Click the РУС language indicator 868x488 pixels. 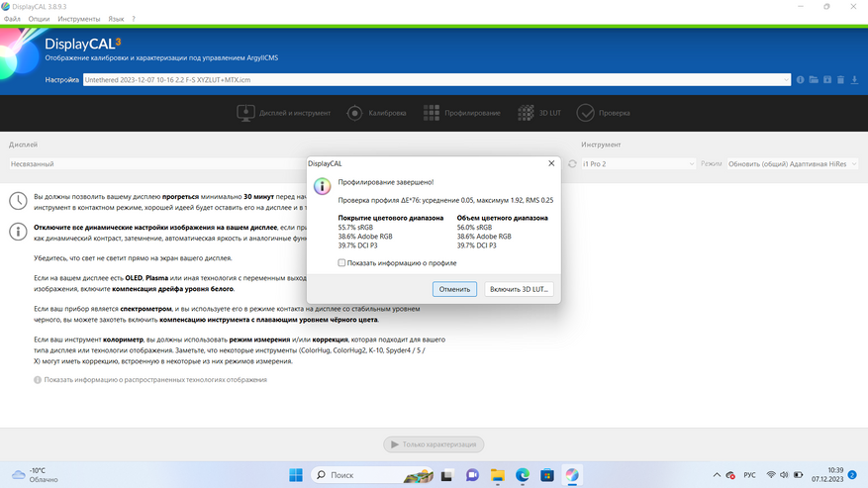click(749, 475)
